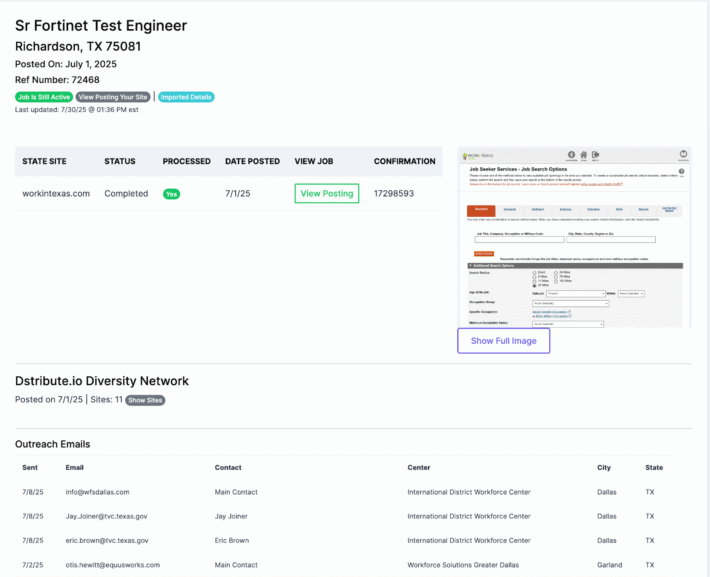Select the 25 Miles radio button in preview
710x577 pixels.
click(534, 284)
